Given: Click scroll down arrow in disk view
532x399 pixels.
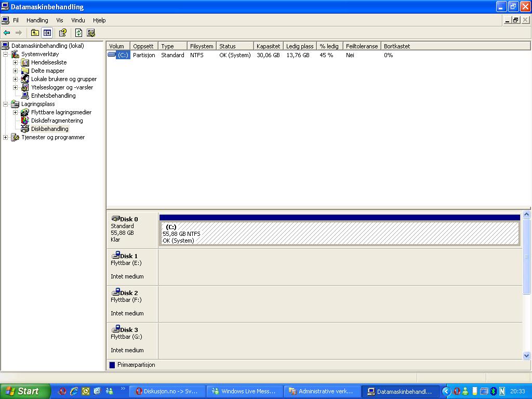Looking at the screenshot, I should (527, 355).
